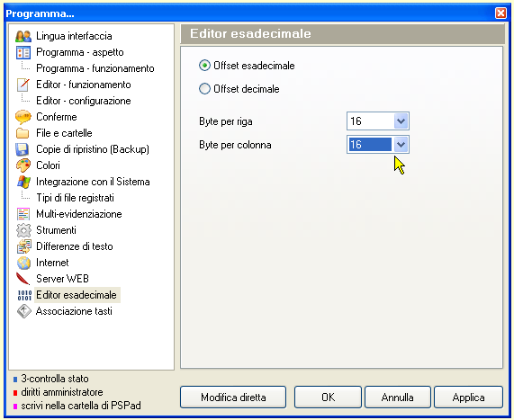514x420 pixels.
Task: Click the Associazione tasti key icon
Action: (24, 311)
